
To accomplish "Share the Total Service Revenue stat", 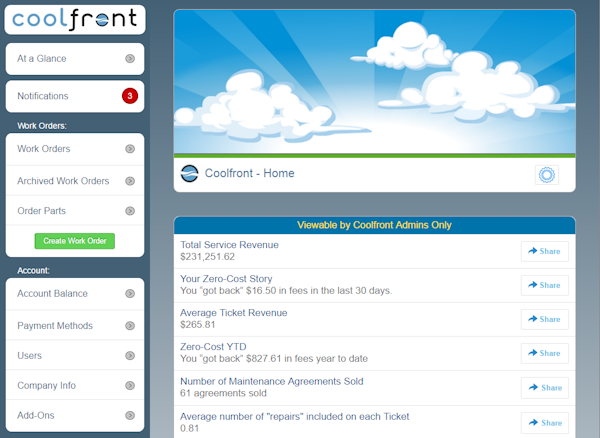I will (545, 251).
